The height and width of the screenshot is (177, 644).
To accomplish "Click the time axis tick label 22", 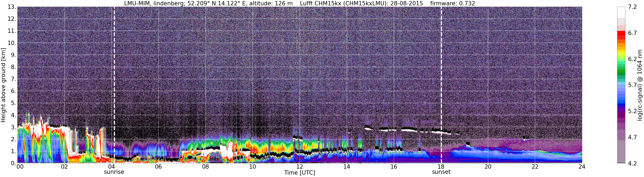I will 535,167.
